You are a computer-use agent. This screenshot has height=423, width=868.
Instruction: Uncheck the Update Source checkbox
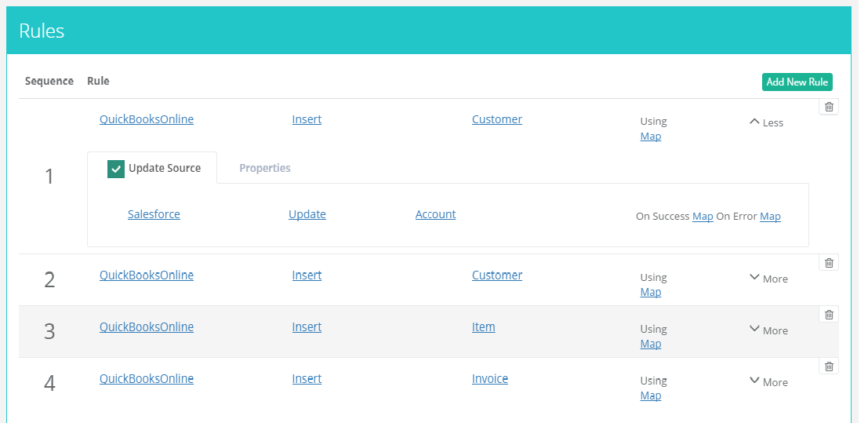click(x=116, y=169)
